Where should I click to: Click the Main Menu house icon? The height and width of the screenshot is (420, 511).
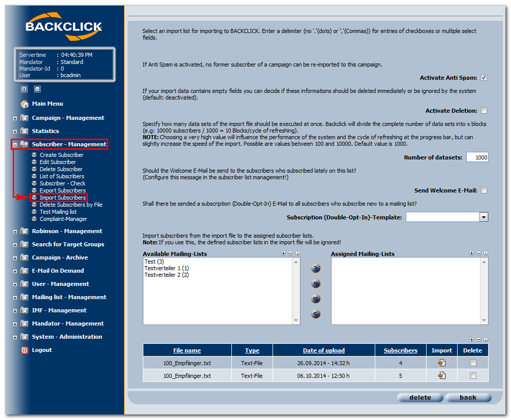pos(24,104)
